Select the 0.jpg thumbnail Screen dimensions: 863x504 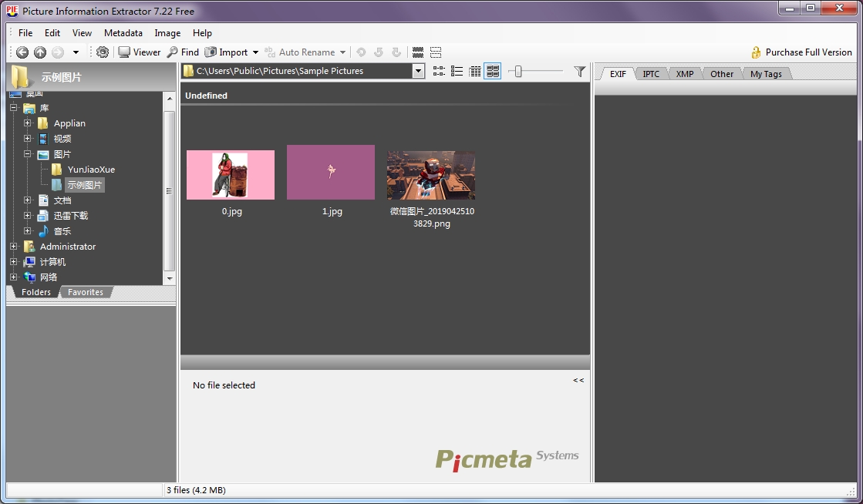point(231,175)
